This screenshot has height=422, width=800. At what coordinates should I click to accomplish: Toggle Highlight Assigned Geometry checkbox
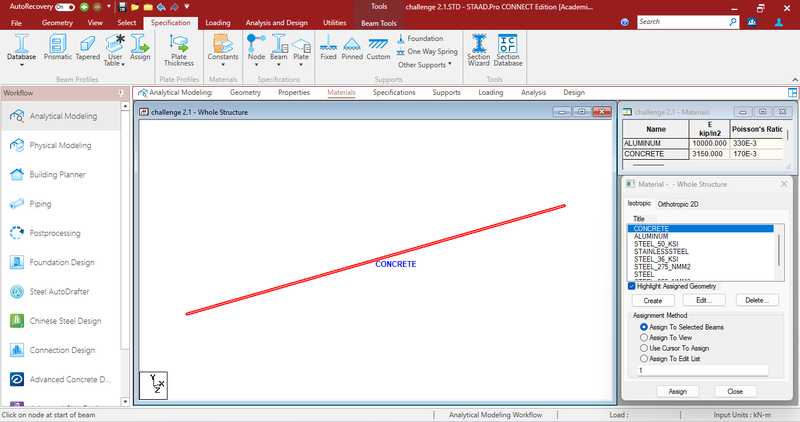click(632, 286)
